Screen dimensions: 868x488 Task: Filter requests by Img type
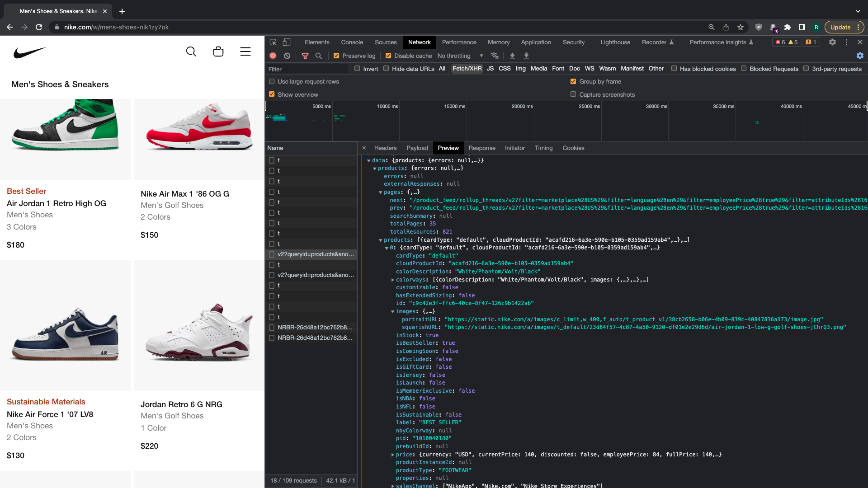(x=520, y=69)
